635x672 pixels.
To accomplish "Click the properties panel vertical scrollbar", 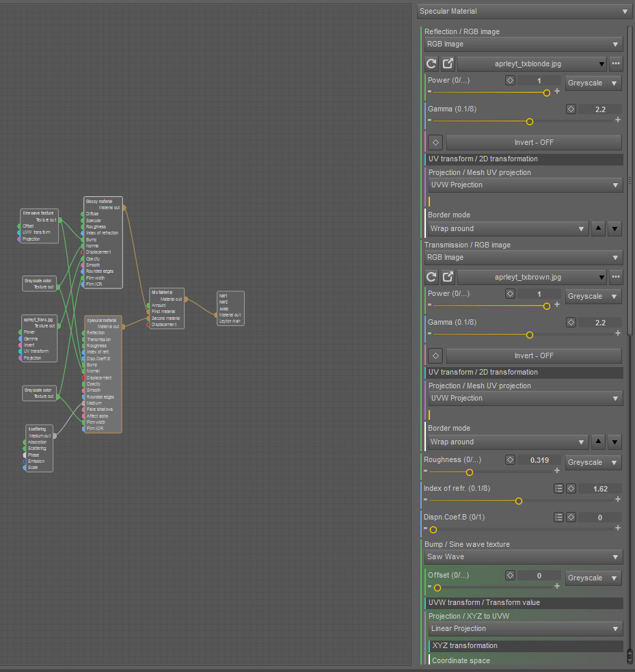I will coord(630,180).
